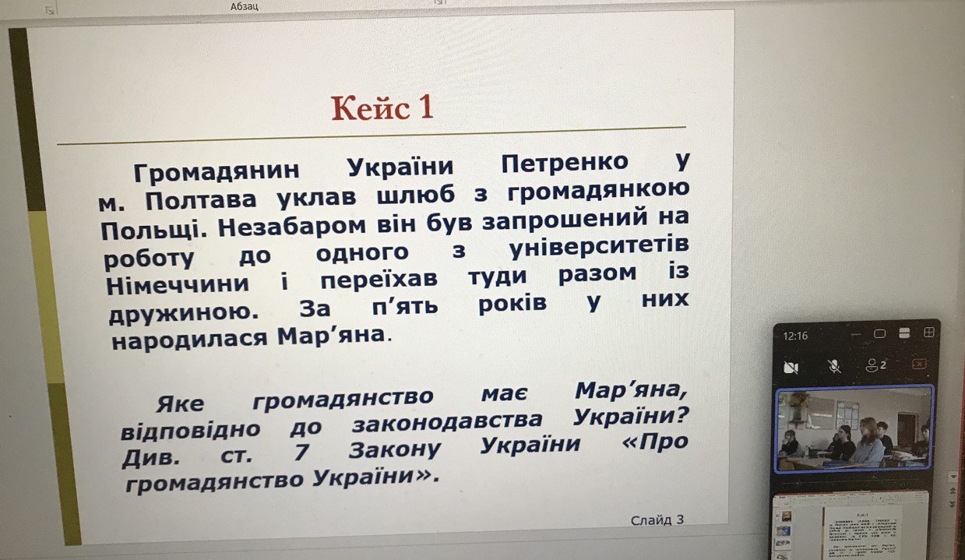This screenshot has height=560, width=965.
Task: Turn on the camera in the meeting widget
Action: [792, 367]
